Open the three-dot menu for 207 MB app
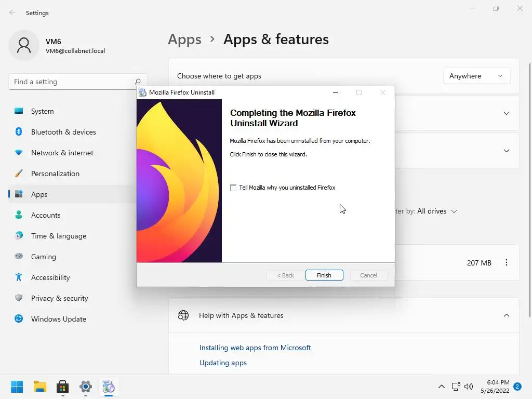 tap(506, 262)
